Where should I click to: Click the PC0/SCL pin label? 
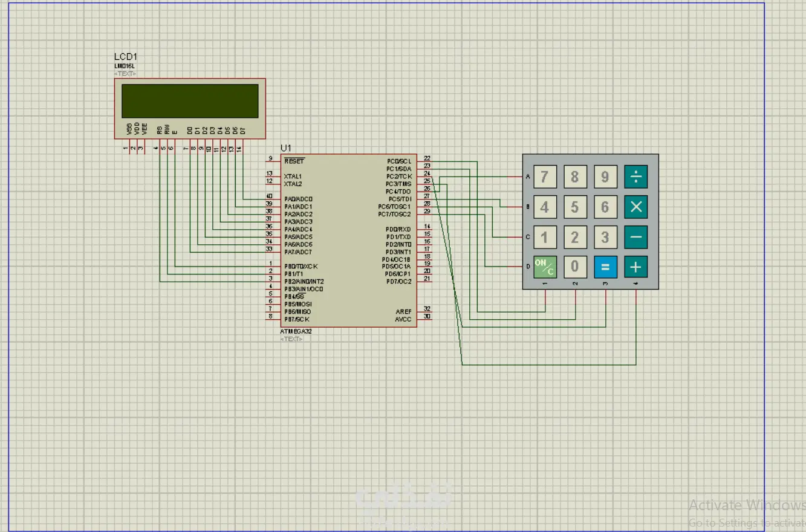pyautogui.click(x=398, y=161)
